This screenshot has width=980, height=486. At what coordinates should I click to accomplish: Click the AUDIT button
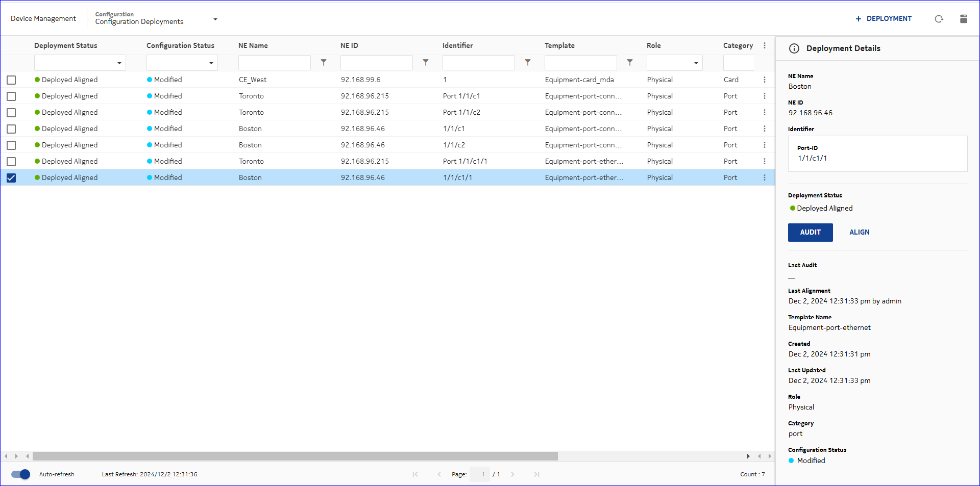pyautogui.click(x=810, y=233)
